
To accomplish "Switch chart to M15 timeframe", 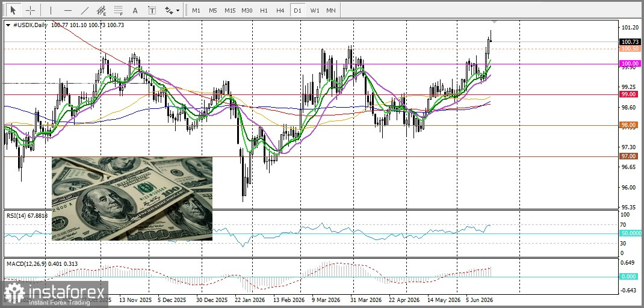I will click(x=230, y=10).
